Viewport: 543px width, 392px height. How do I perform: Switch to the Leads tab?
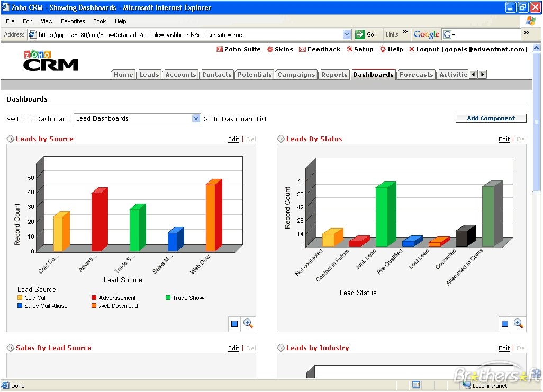pos(149,75)
